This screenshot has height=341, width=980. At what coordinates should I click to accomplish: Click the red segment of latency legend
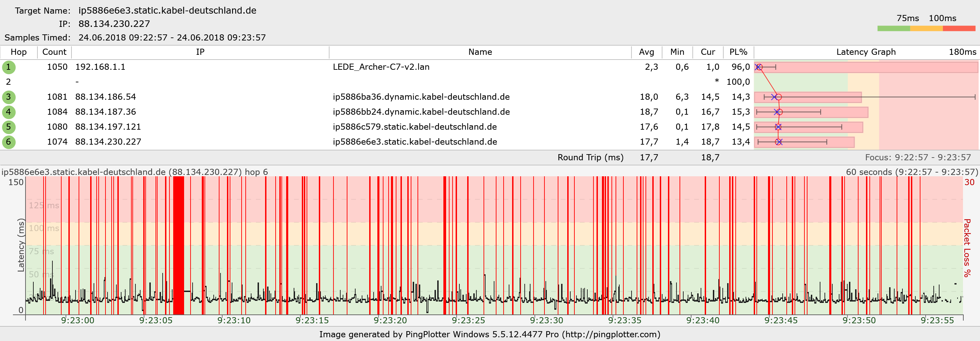click(x=959, y=29)
